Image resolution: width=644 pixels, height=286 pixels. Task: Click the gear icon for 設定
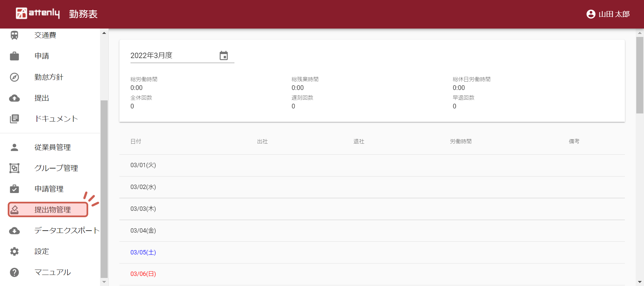[x=14, y=251]
